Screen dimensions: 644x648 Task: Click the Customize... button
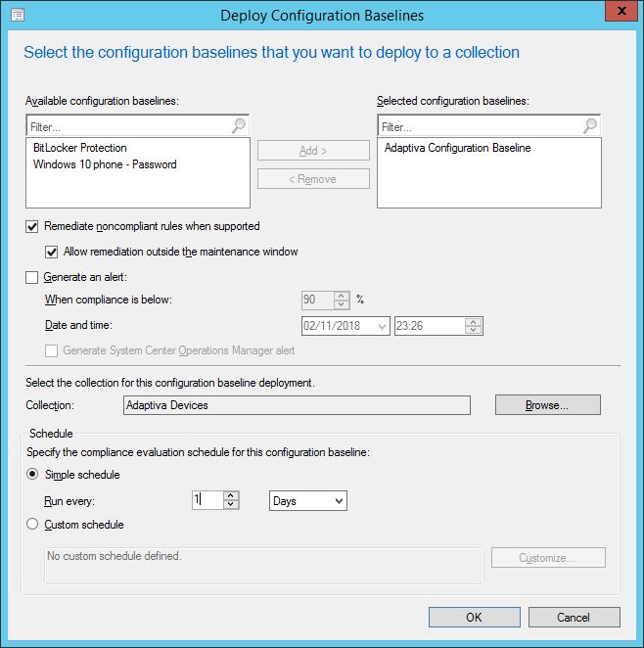click(x=548, y=558)
